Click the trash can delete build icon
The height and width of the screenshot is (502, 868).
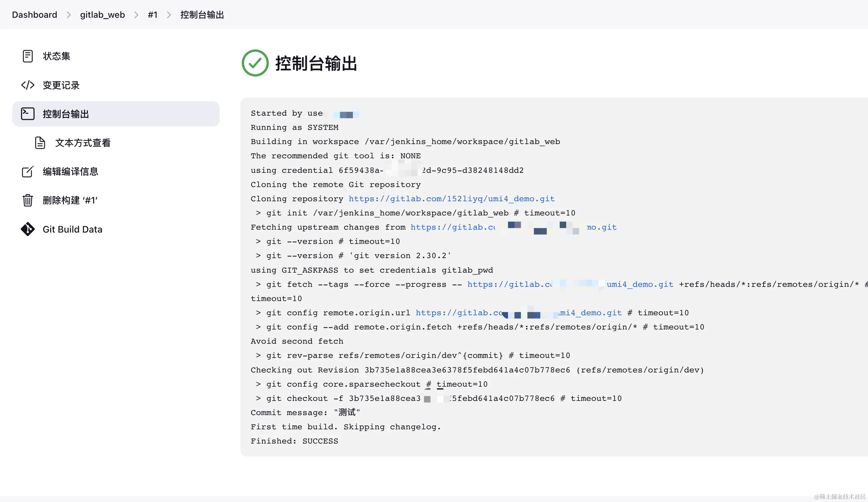27,200
